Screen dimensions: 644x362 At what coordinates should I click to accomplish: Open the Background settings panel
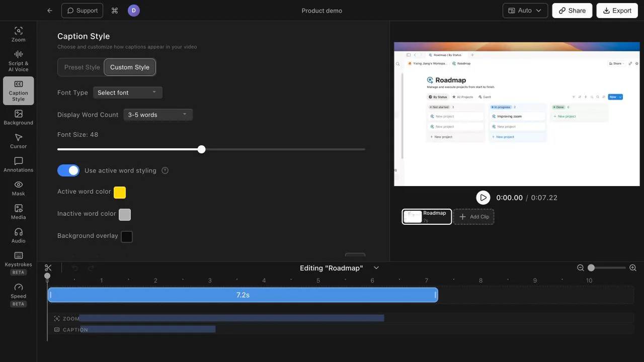[18, 118]
